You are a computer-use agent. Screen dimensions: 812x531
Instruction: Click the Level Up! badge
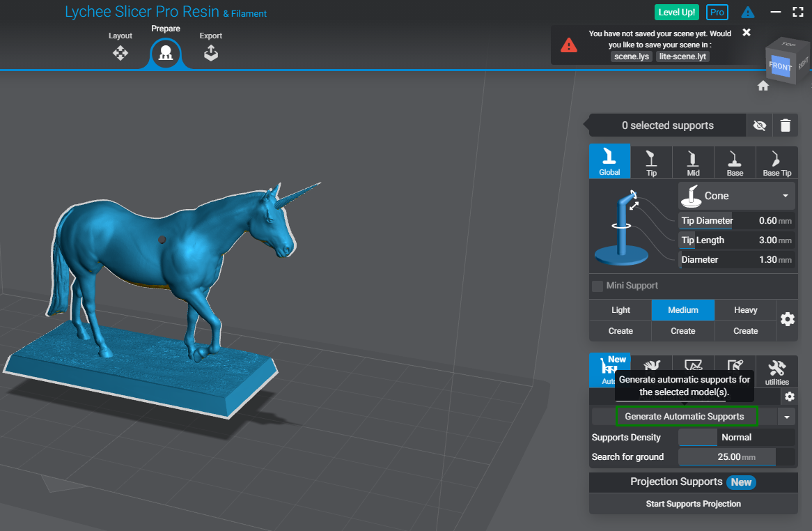point(676,12)
